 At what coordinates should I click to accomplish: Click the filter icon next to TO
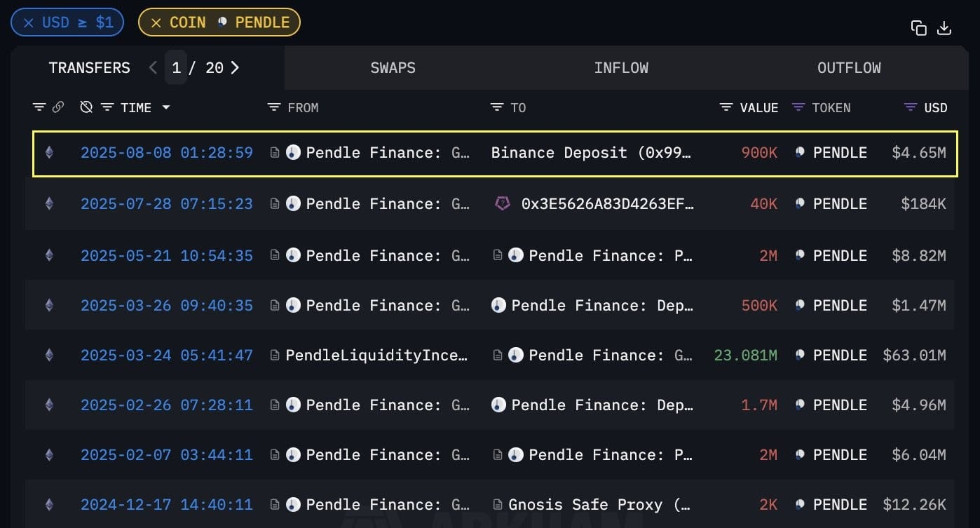pos(496,107)
